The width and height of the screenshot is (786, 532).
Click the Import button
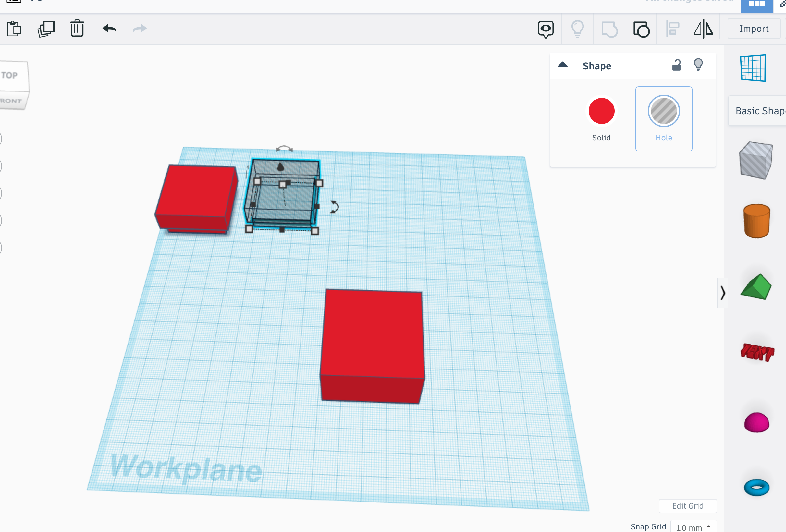754,29
